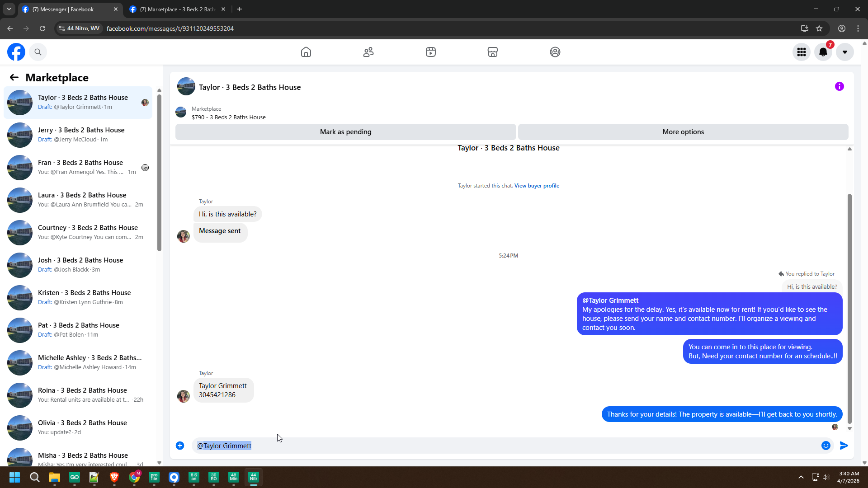This screenshot has width=868, height=488.
Task: Open the Facebook menu grid icon
Action: [x=802, y=52]
